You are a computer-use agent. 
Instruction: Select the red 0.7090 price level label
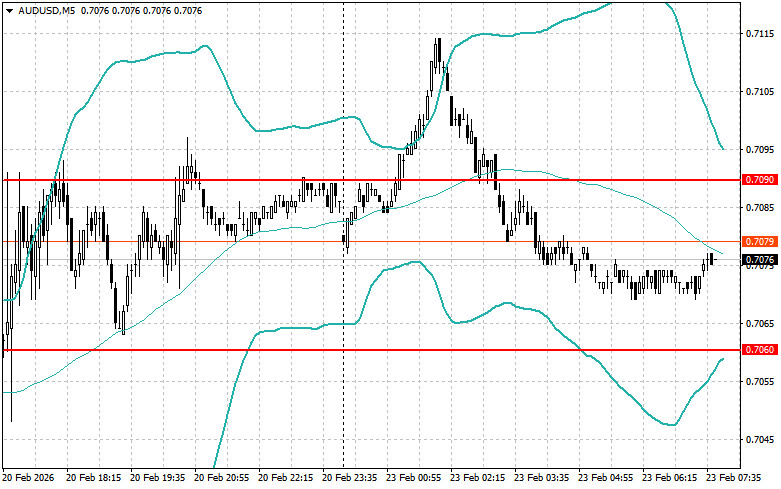(760, 180)
